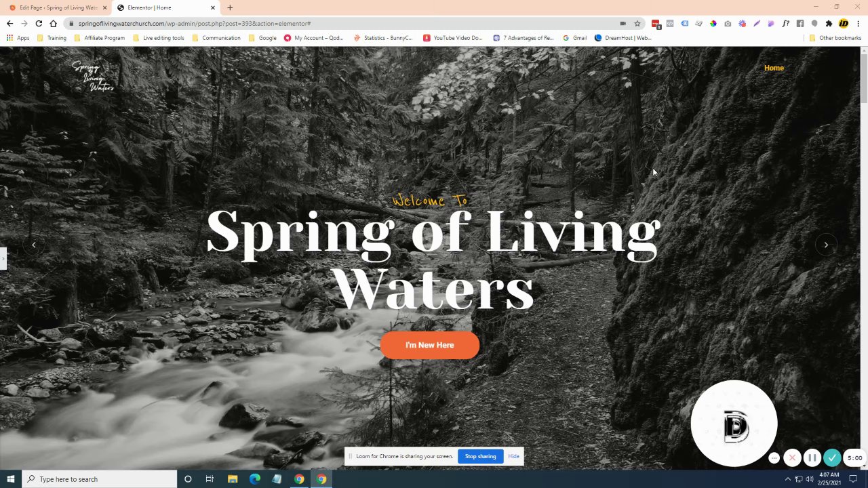Open the Home menu item
The image size is (868, 488).
pos(774,68)
